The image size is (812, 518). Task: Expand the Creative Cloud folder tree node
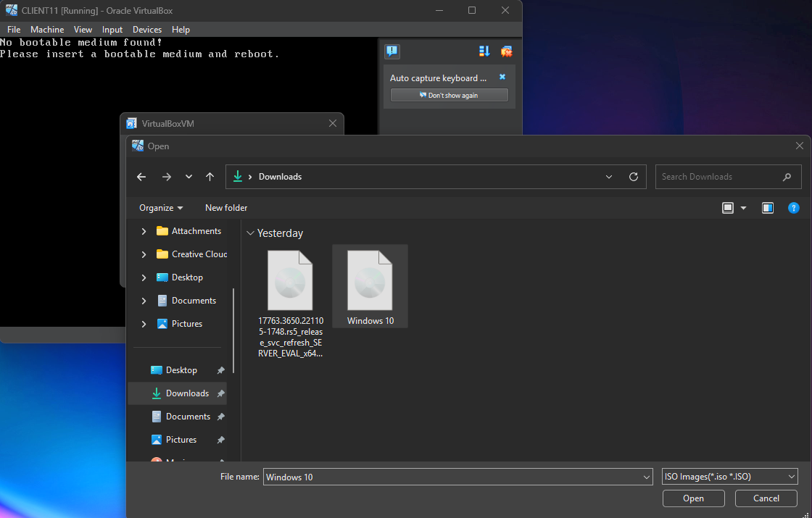coord(144,254)
